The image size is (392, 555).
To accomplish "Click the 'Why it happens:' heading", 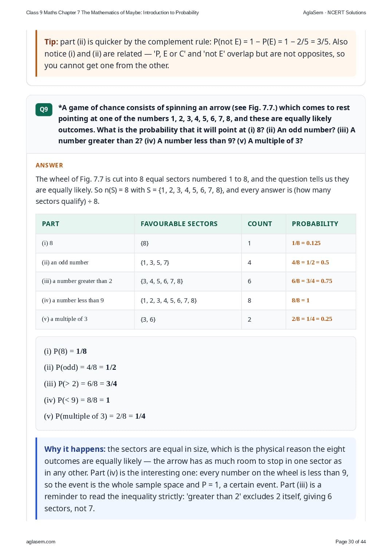I will (75, 449).
